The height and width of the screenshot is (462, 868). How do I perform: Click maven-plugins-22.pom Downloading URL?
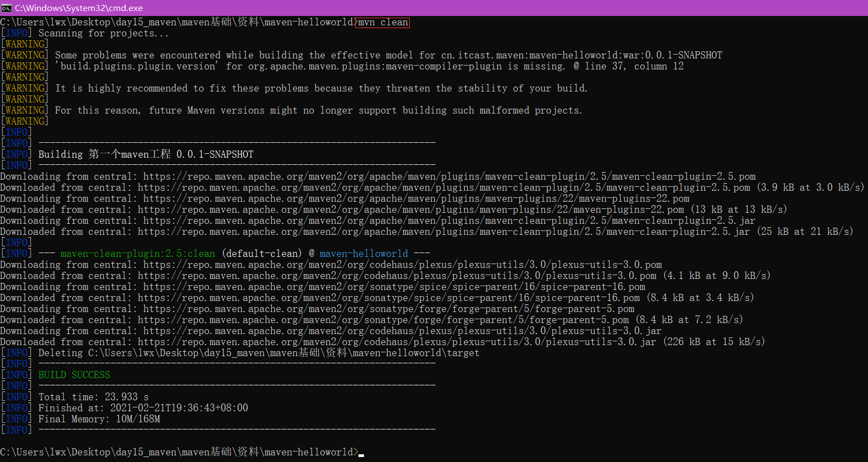click(416, 199)
